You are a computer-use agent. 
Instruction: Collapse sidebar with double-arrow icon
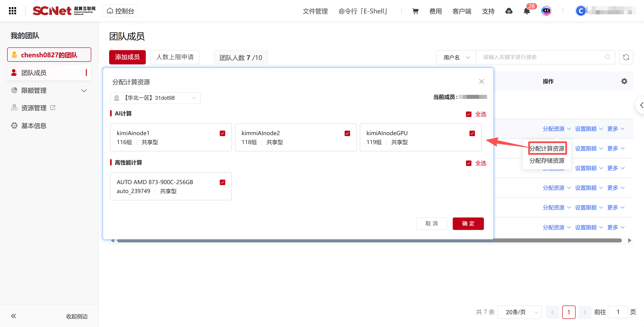(13, 316)
